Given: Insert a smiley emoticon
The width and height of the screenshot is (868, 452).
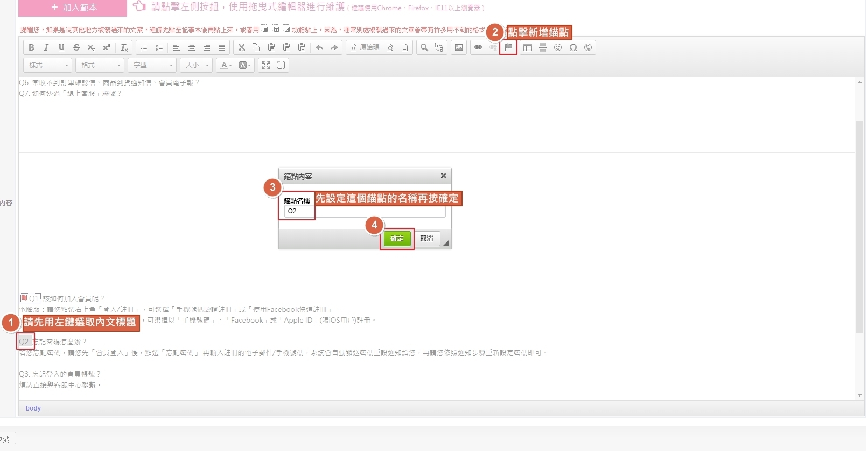Looking at the screenshot, I should point(558,47).
